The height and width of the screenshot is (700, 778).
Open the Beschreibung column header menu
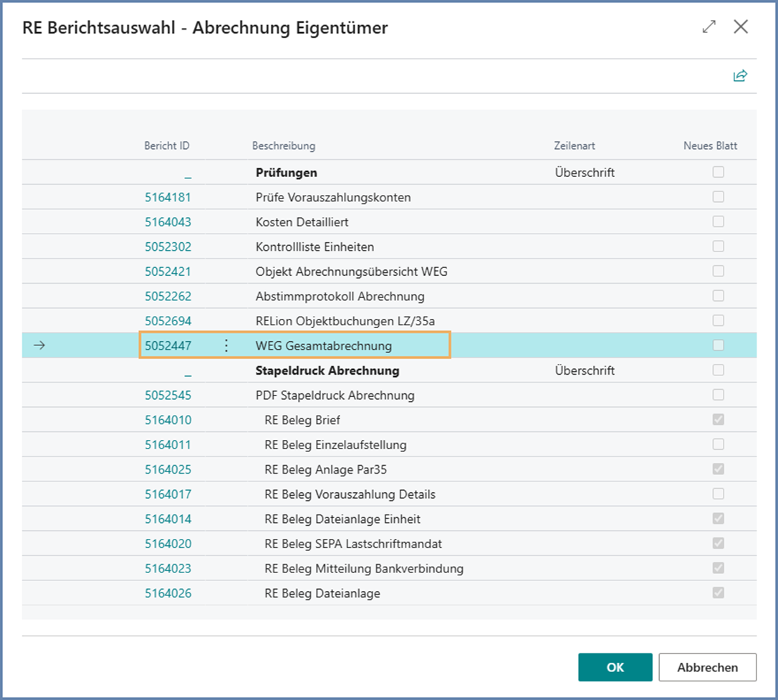(284, 146)
